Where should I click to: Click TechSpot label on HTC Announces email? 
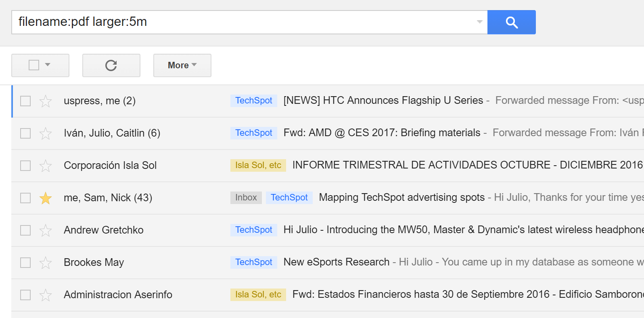click(254, 101)
